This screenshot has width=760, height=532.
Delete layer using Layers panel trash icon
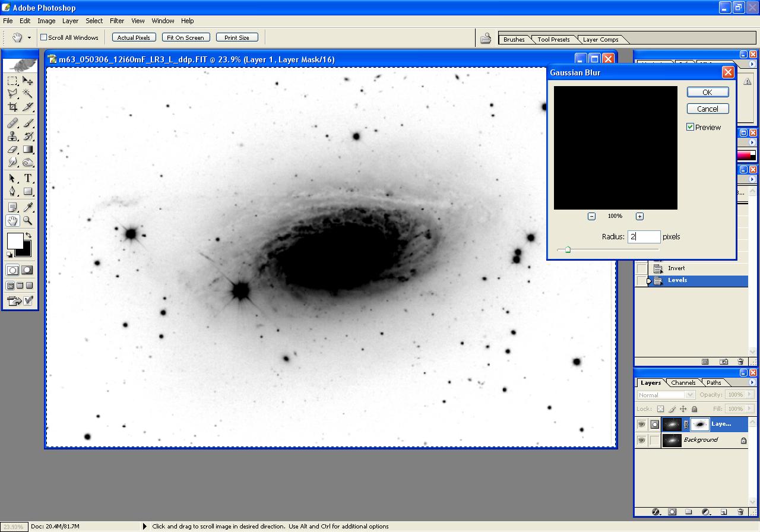pyautogui.click(x=740, y=512)
